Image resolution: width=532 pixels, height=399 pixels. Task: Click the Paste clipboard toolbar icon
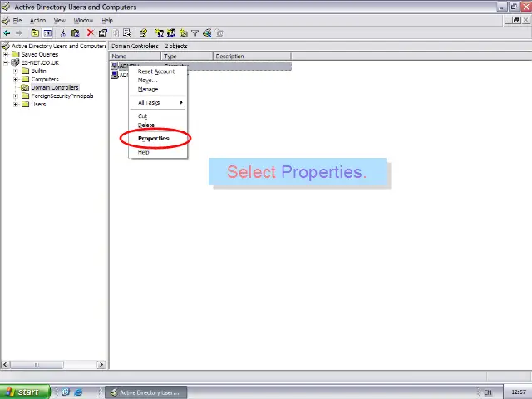pyautogui.click(x=75, y=33)
